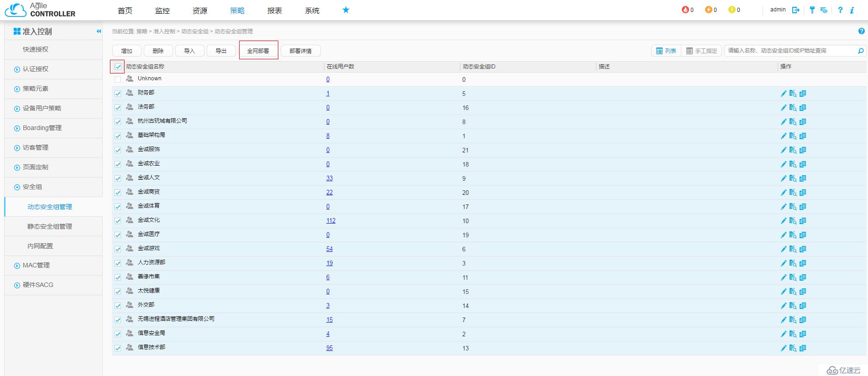Uncheck the 杭州古玩城有限公司 checkbox
Image resolution: width=868 pixels, height=376 pixels.
pos(118,122)
